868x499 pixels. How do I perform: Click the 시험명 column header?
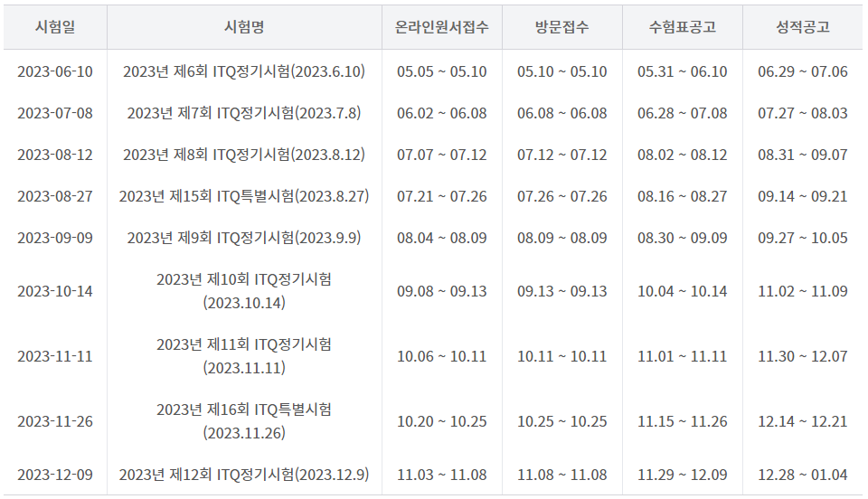click(244, 27)
